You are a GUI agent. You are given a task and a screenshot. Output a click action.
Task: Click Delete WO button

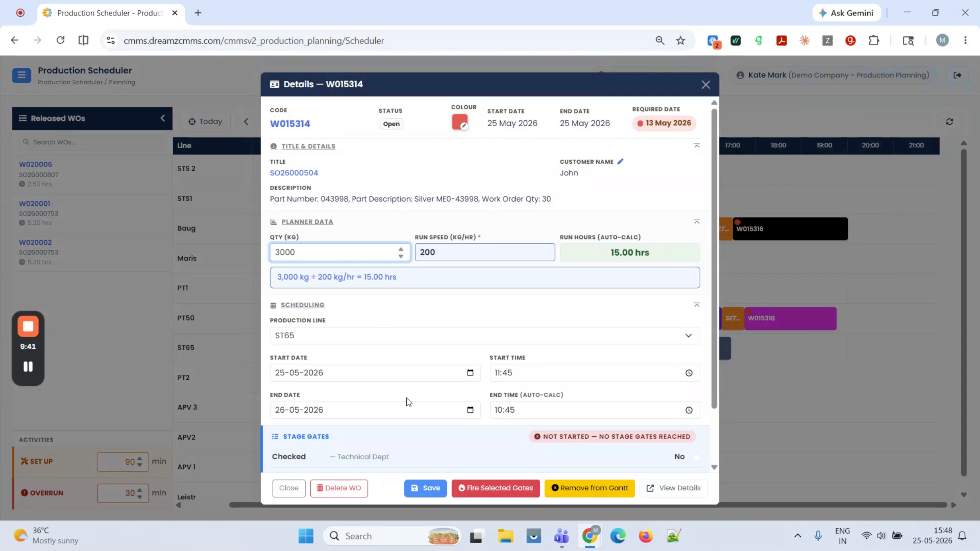click(339, 488)
